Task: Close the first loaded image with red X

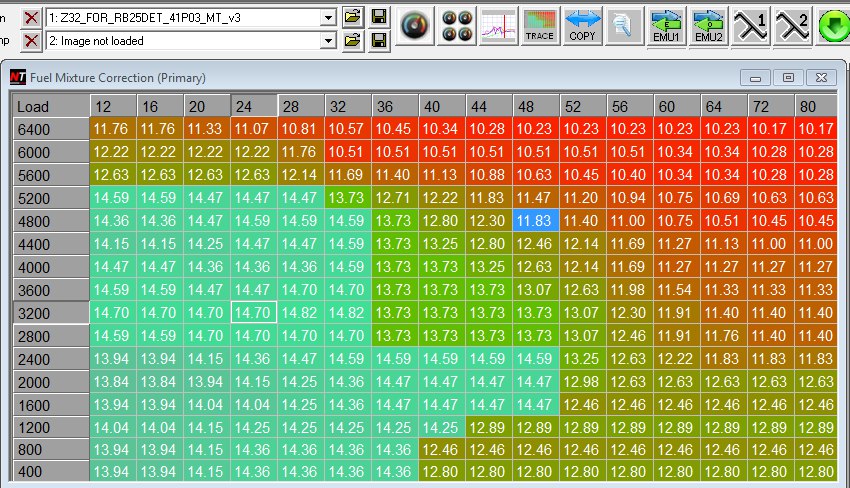Action: (x=32, y=18)
